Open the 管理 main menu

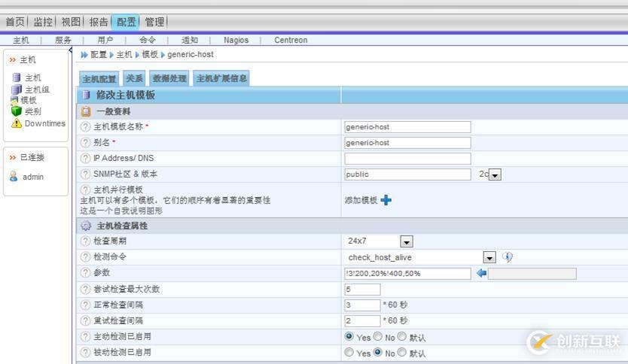pos(154,22)
